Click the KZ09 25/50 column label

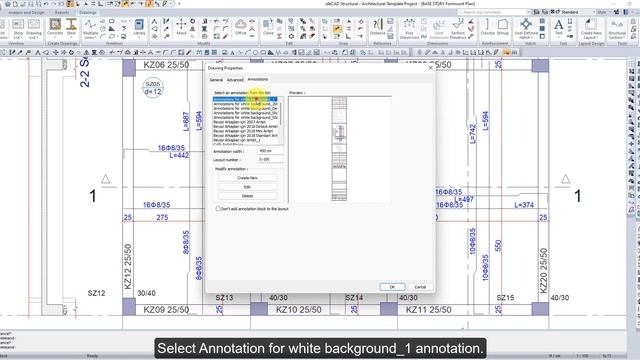[x=166, y=310]
